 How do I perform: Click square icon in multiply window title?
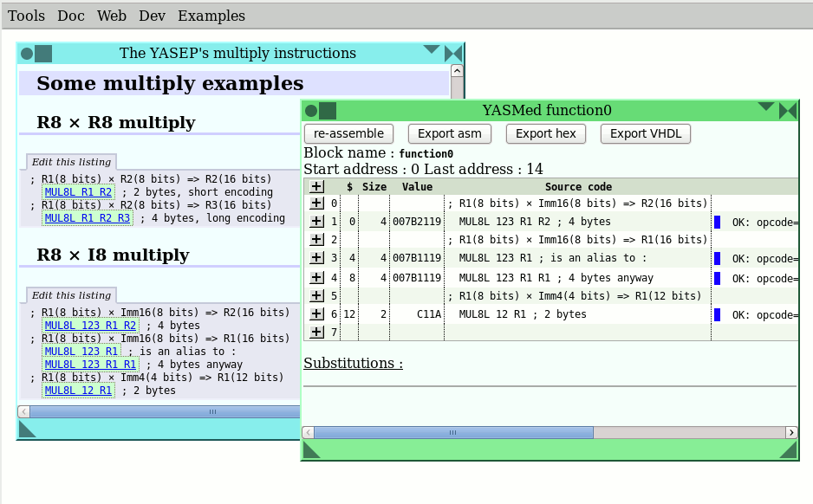point(43,54)
